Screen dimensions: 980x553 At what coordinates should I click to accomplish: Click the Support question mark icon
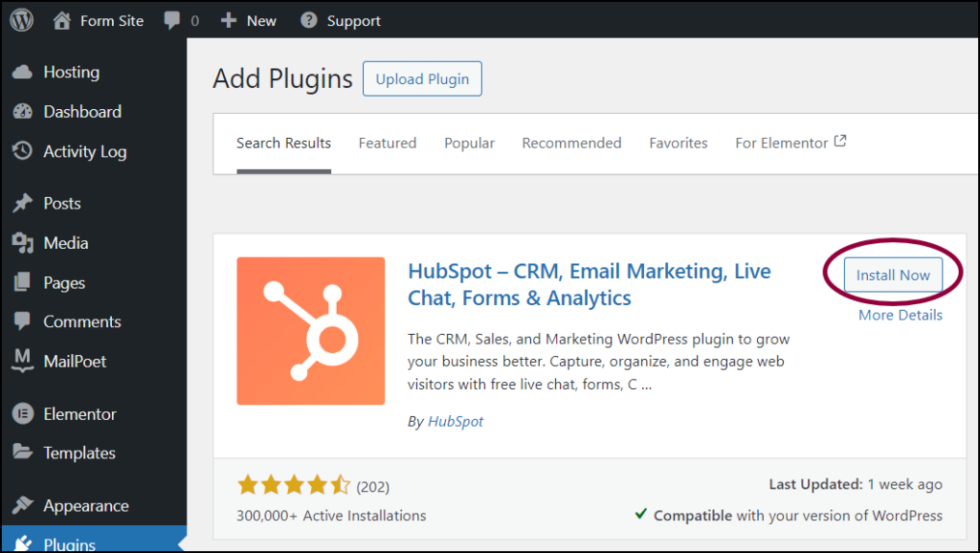[x=308, y=19]
